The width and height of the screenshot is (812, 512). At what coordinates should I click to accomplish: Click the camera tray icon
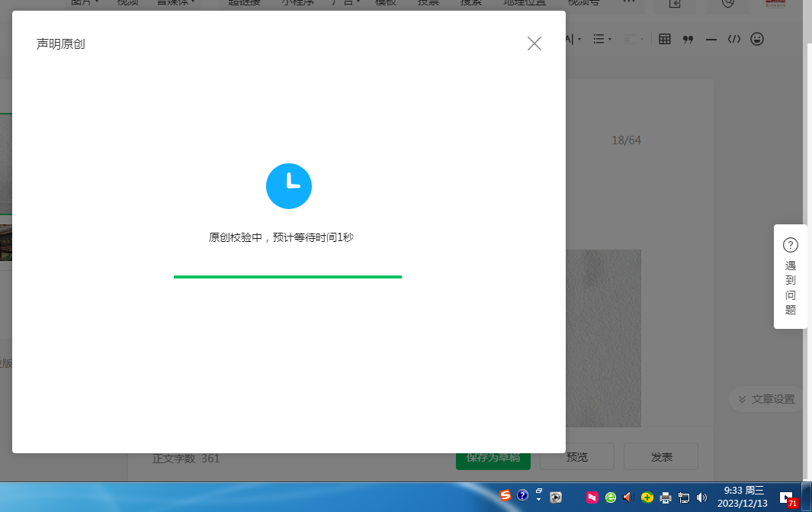click(556, 498)
